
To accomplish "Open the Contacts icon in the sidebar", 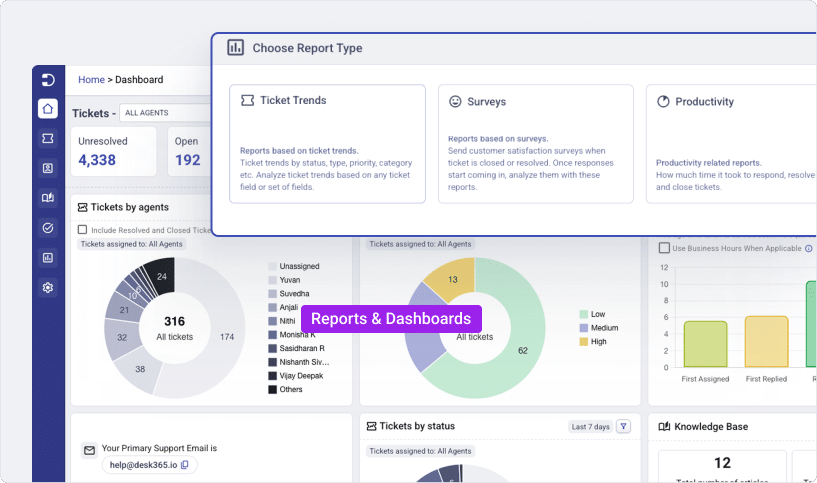I will click(x=48, y=168).
